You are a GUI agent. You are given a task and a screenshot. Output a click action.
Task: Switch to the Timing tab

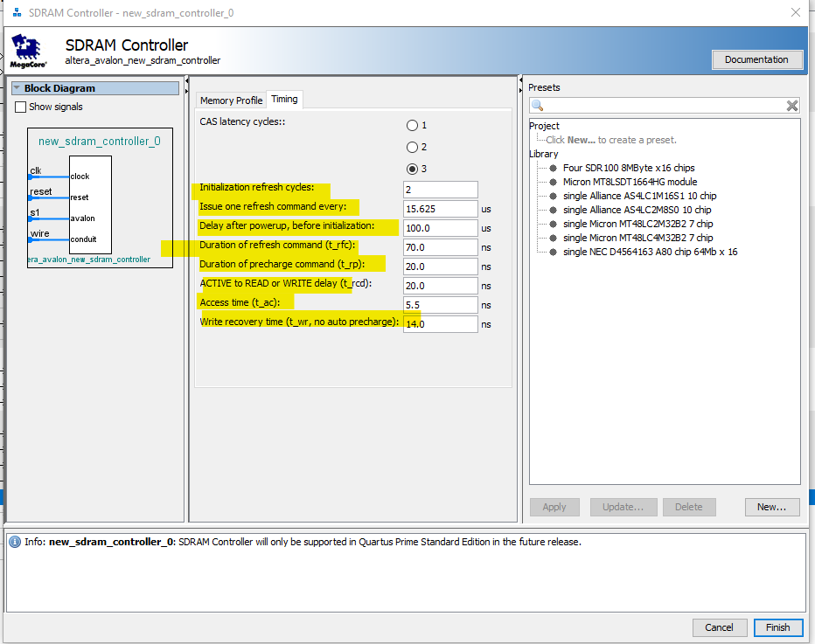pos(283,100)
